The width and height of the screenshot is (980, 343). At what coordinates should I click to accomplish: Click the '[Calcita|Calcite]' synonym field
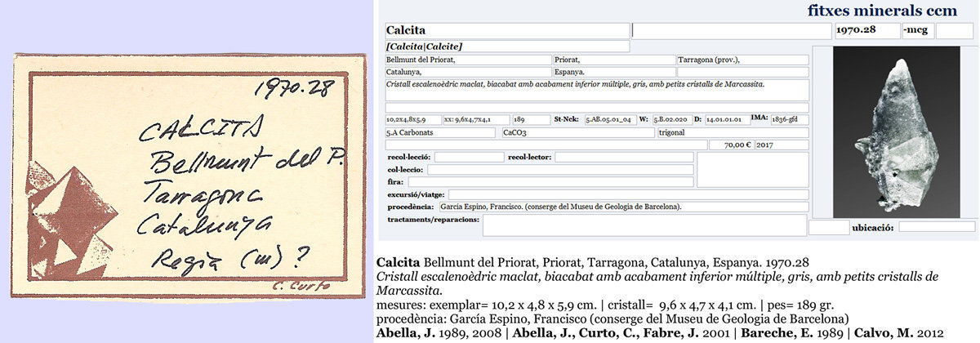[x=506, y=47]
